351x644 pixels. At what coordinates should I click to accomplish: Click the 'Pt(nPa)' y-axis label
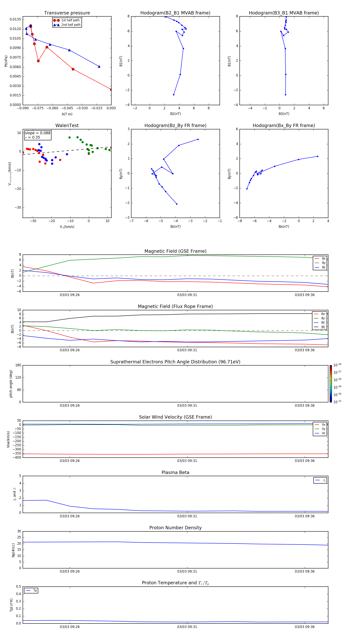point(6,61)
